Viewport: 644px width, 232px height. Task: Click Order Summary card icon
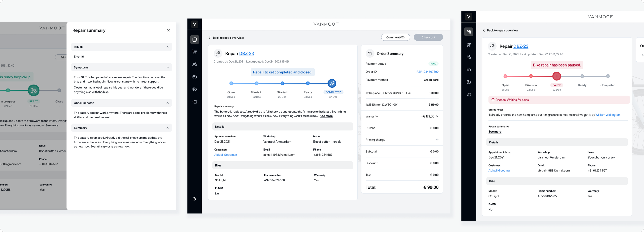[370, 54]
